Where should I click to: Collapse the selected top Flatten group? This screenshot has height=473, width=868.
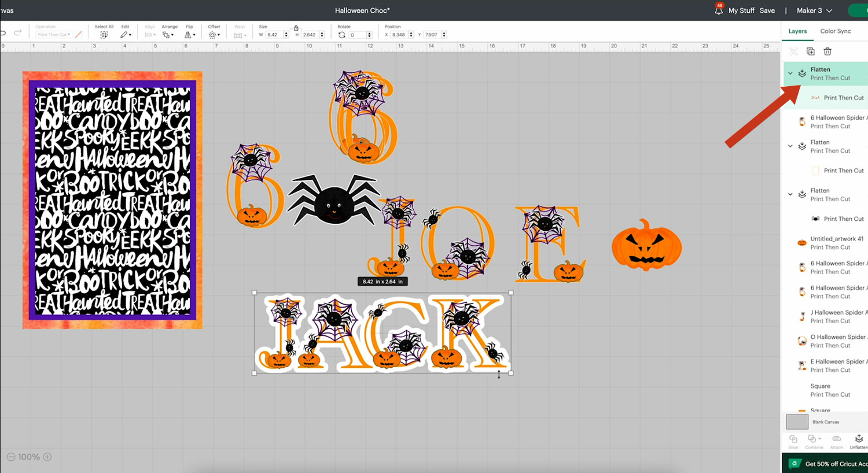tap(790, 73)
